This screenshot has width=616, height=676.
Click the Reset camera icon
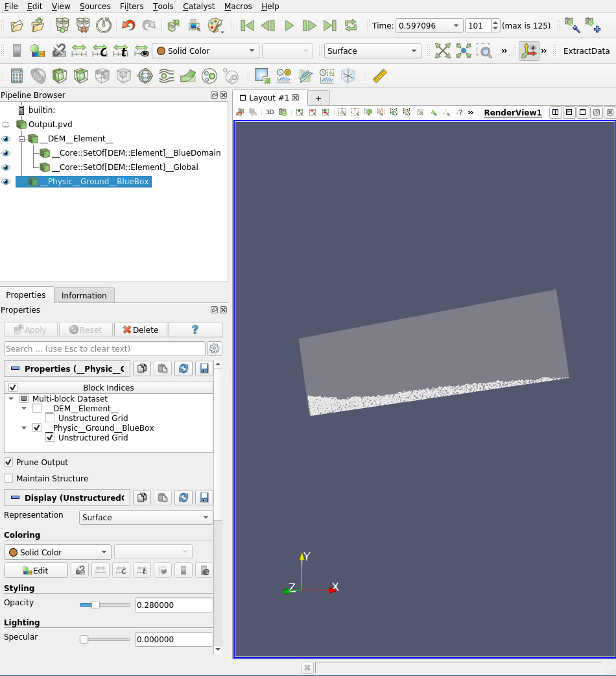(x=442, y=51)
